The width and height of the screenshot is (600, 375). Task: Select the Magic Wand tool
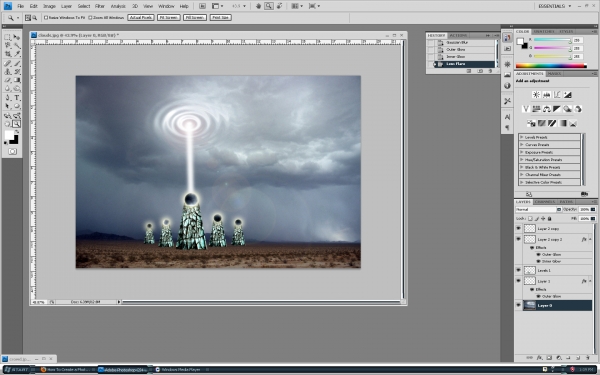(x=17, y=46)
